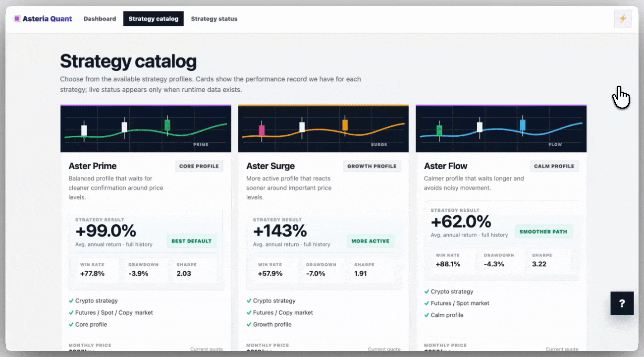644x357 pixels.
Task: Click the 1.91 Sharpe value
Action: click(x=361, y=273)
